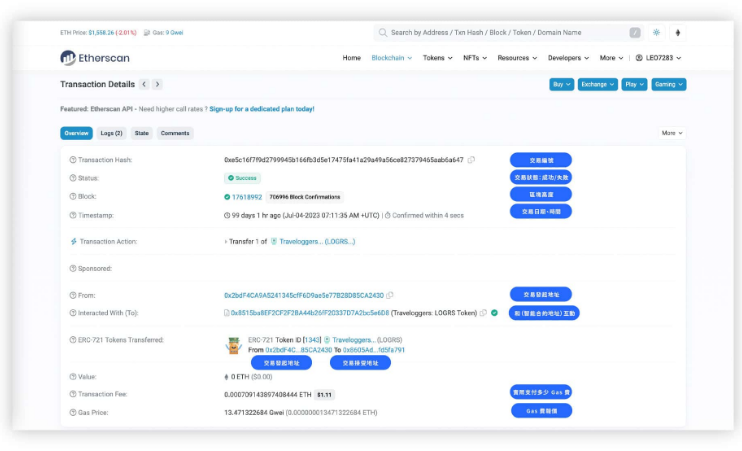Click the search magnifier icon

(x=382, y=33)
